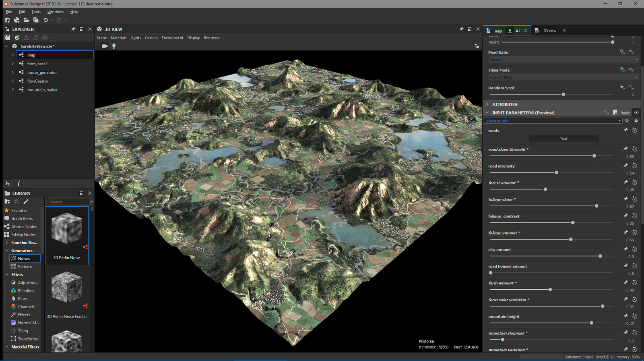644x361 pixels.
Task: Pin the Explorer panel
Action: tap(73, 29)
